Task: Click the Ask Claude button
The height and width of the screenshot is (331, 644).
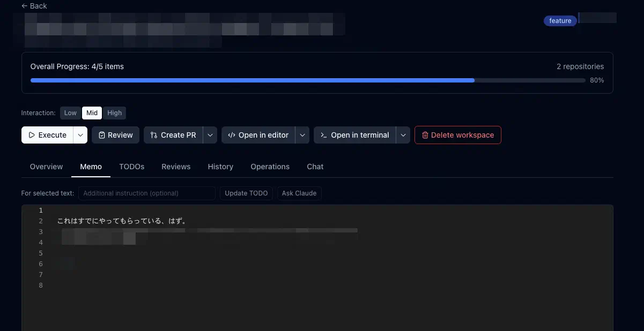Action: click(x=299, y=193)
